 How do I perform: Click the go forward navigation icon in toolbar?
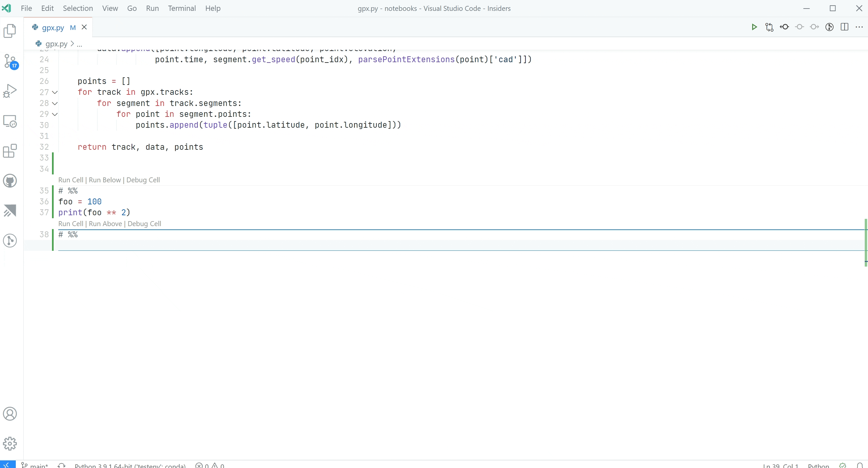coord(815,27)
